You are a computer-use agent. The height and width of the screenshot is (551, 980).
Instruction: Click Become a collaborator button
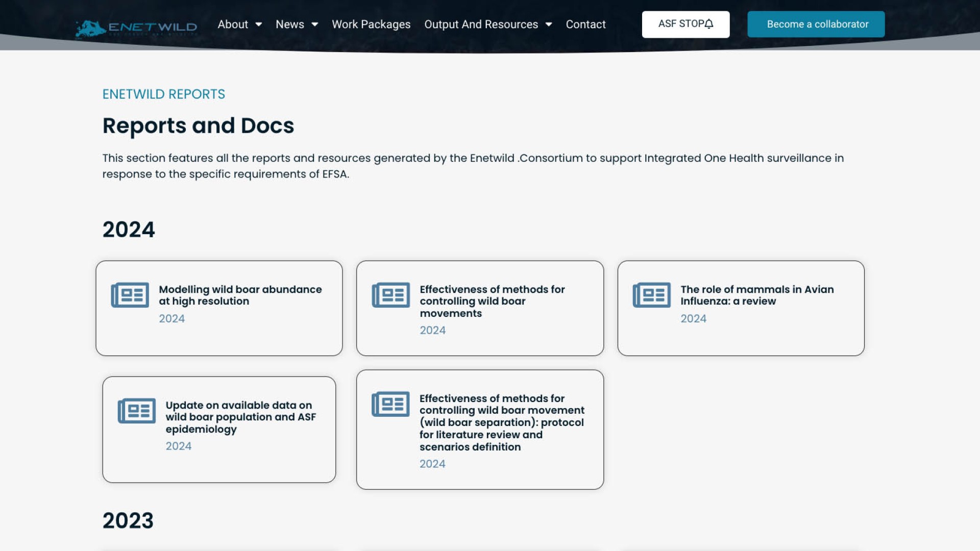tap(816, 24)
